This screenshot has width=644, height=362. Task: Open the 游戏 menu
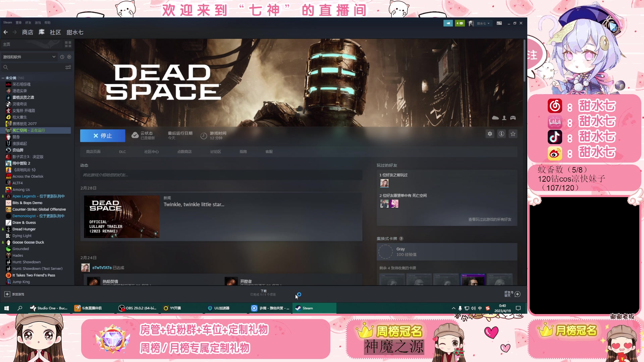pyautogui.click(x=38, y=22)
